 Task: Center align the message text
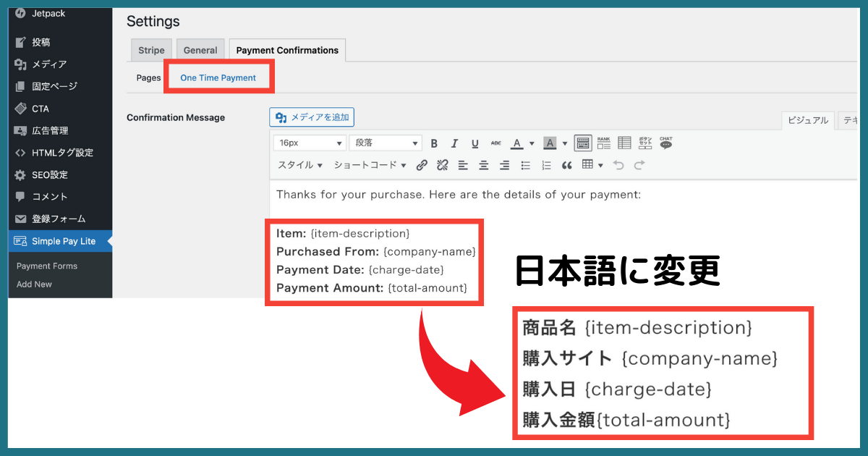pyautogui.click(x=482, y=164)
